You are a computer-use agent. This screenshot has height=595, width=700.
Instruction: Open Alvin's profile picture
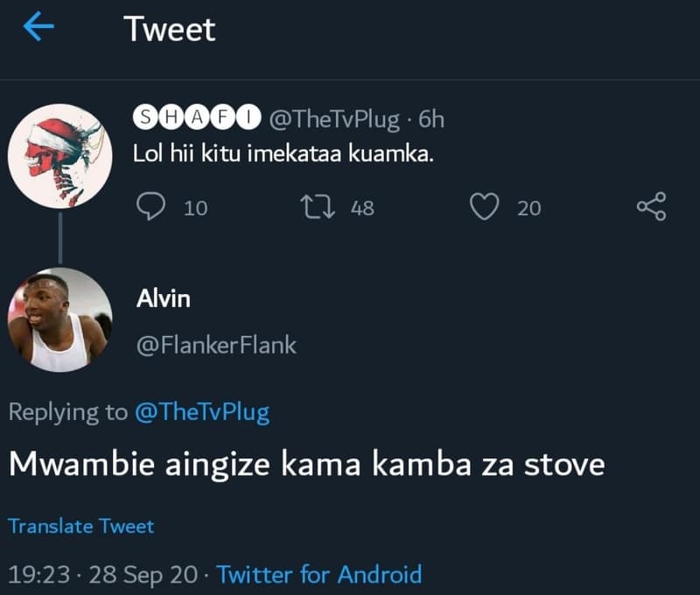pos(59,319)
